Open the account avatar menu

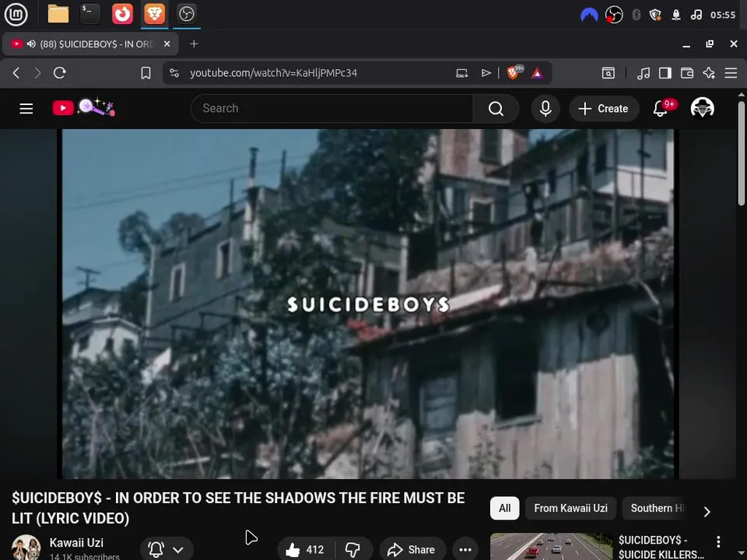(702, 108)
